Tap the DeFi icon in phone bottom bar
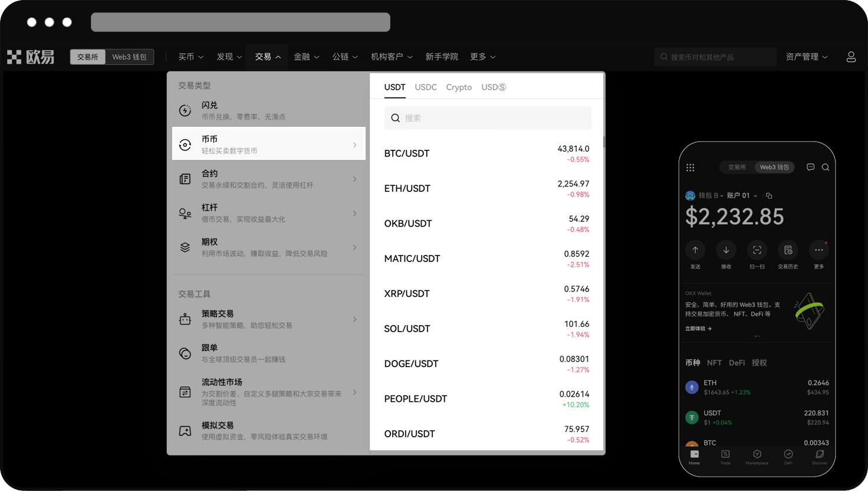The image size is (868, 491). coord(788,454)
